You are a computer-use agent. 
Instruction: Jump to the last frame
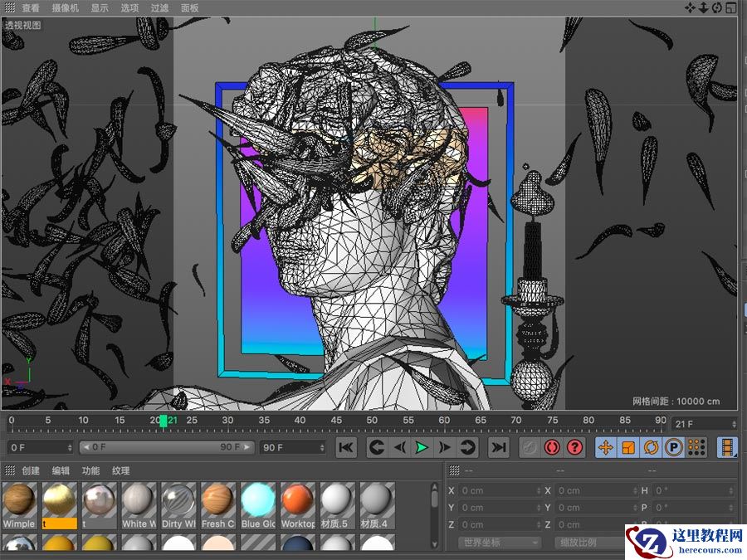coord(498,448)
